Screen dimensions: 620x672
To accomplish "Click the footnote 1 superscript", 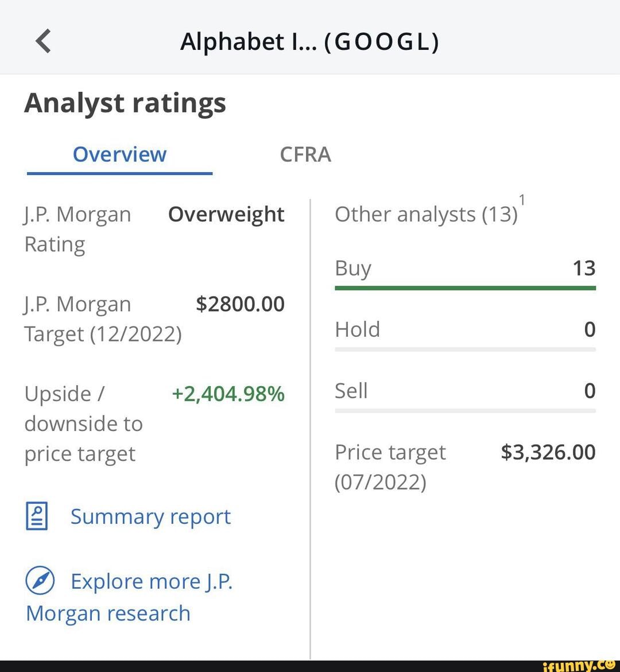I will point(522,200).
